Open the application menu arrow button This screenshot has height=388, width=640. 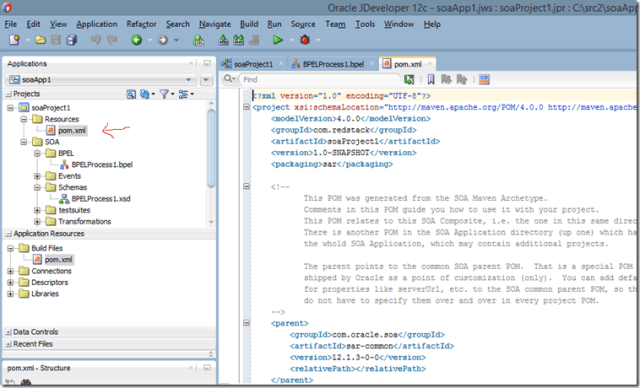[x=206, y=80]
